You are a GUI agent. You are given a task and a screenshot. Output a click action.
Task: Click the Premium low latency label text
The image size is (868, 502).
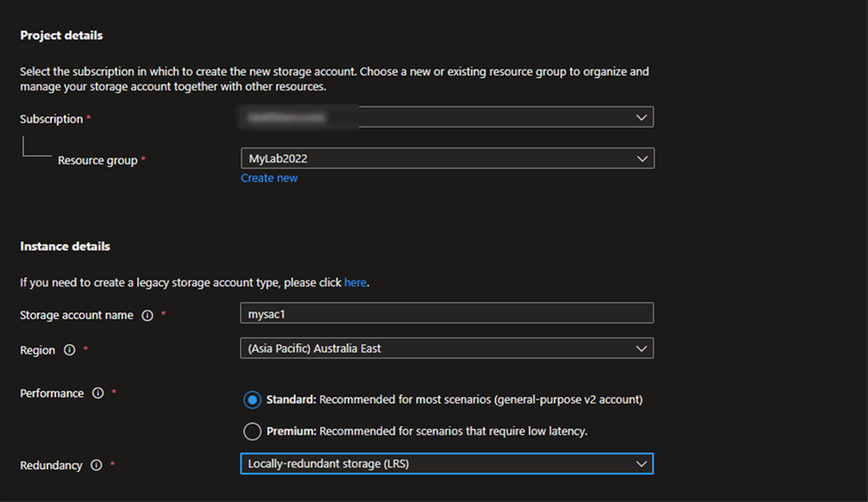pyautogui.click(x=427, y=432)
